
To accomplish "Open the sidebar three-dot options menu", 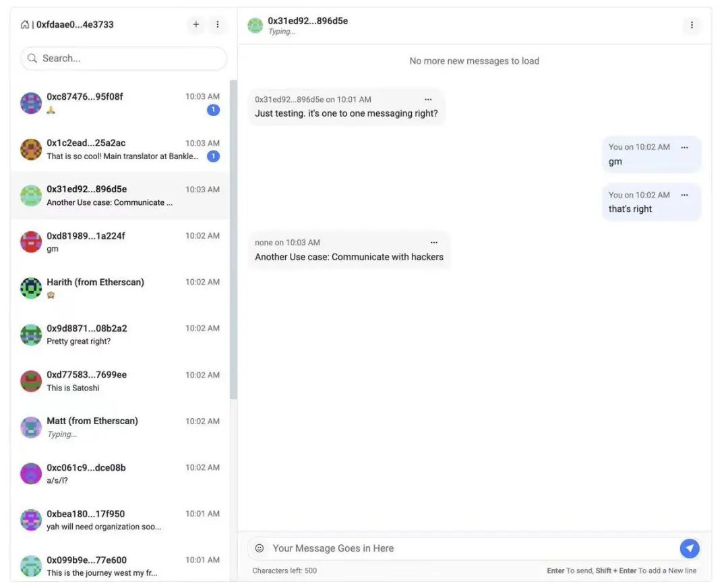I will click(217, 25).
